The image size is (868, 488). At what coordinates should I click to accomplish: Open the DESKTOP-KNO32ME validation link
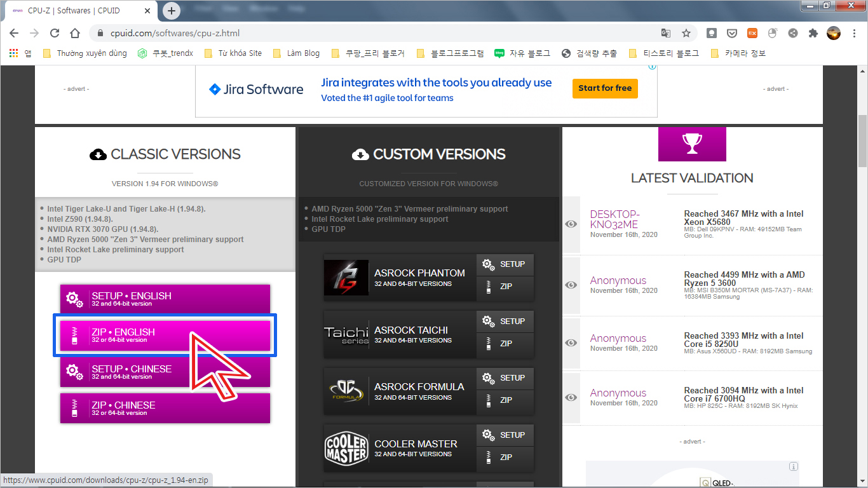pos(614,219)
